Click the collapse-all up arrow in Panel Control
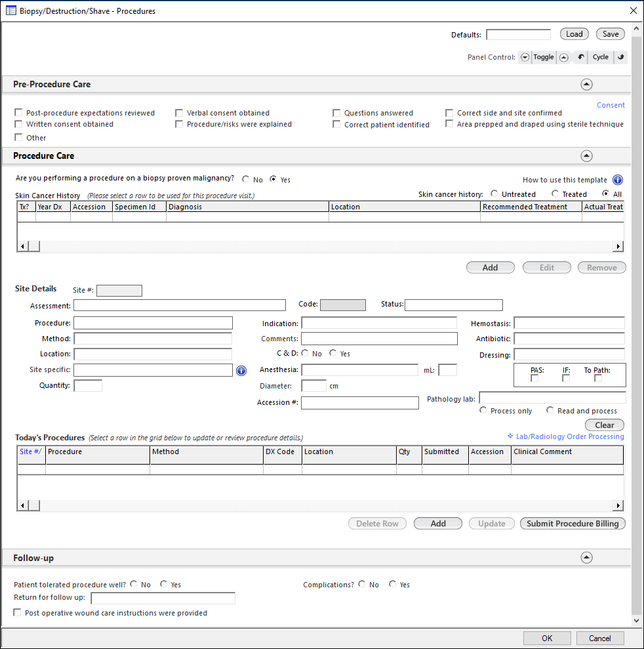The width and height of the screenshot is (644, 649). coord(563,57)
